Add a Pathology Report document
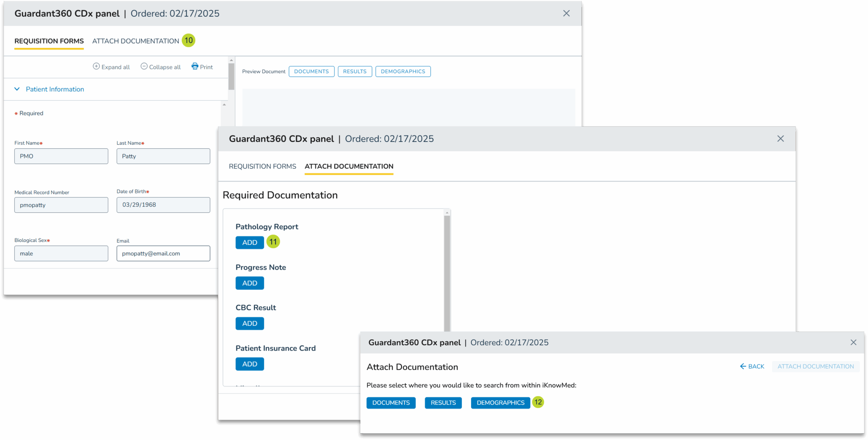868x440 pixels. click(250, 243)
